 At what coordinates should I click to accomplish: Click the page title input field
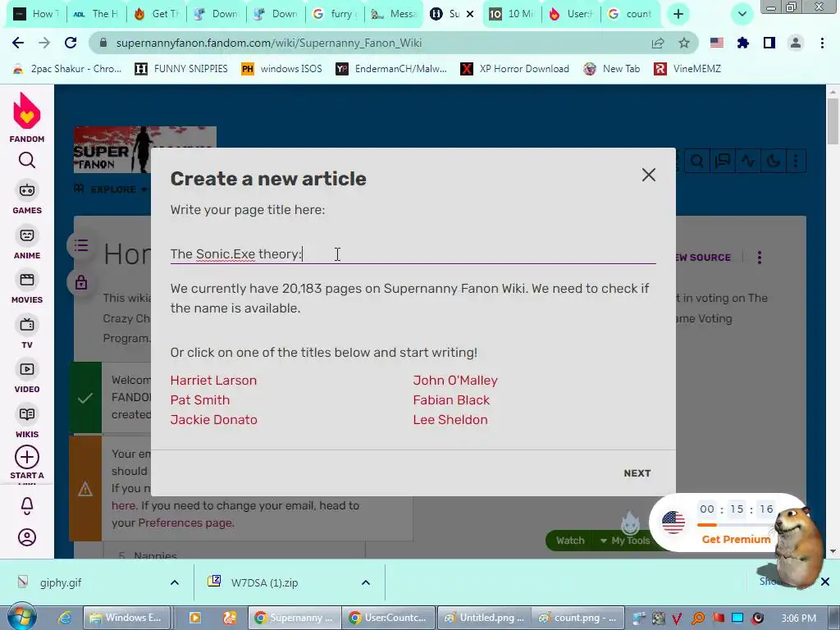(x=413, y=254)
